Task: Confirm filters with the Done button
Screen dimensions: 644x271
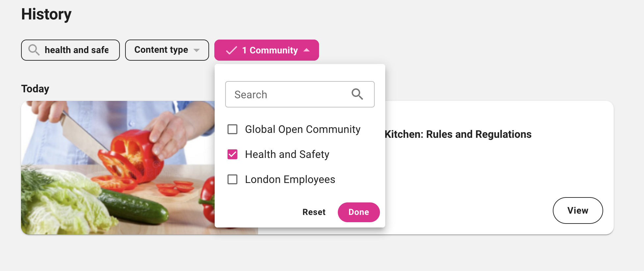Action: coord(359,212)
